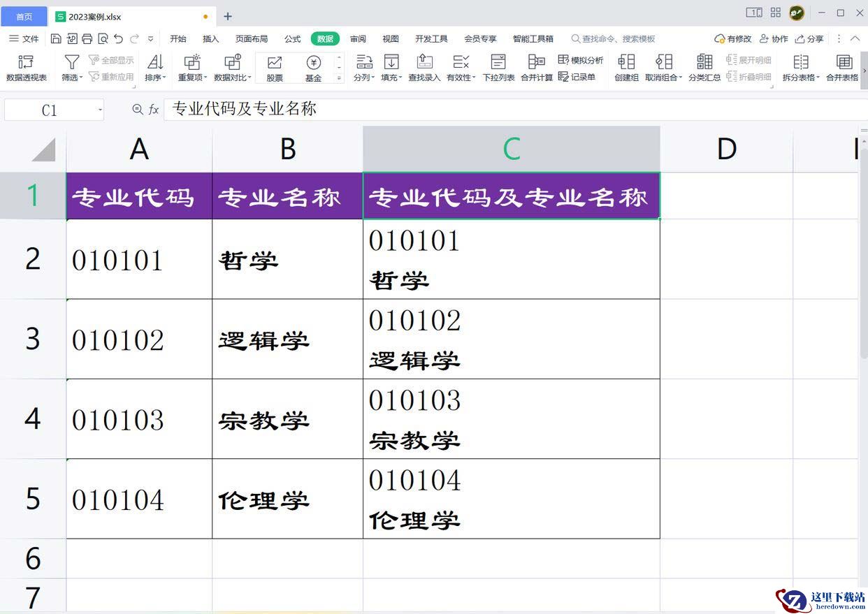This screenshot has height=614, width=868.
Task: Click the zoom magnifier beside fx
Action: [138, 110]
